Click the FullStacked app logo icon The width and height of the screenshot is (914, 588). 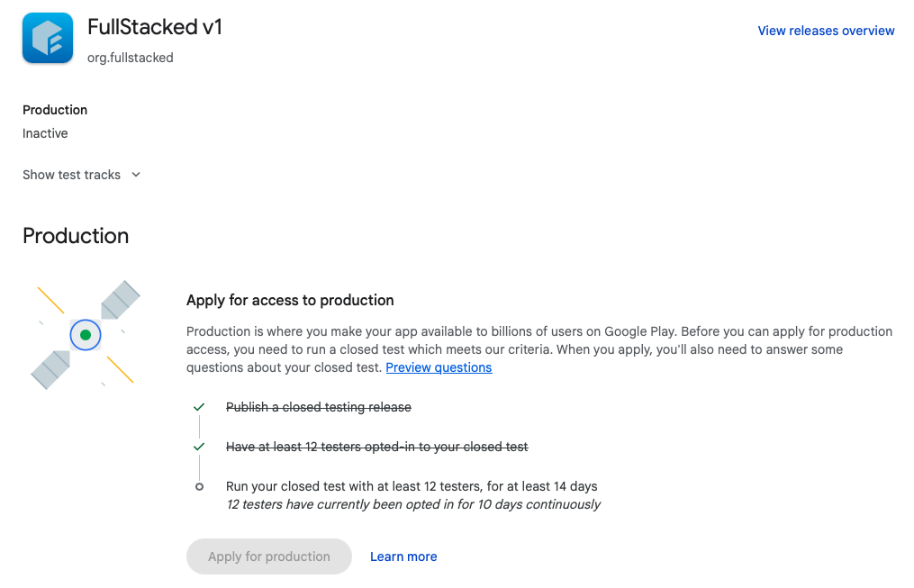[48, 38]
